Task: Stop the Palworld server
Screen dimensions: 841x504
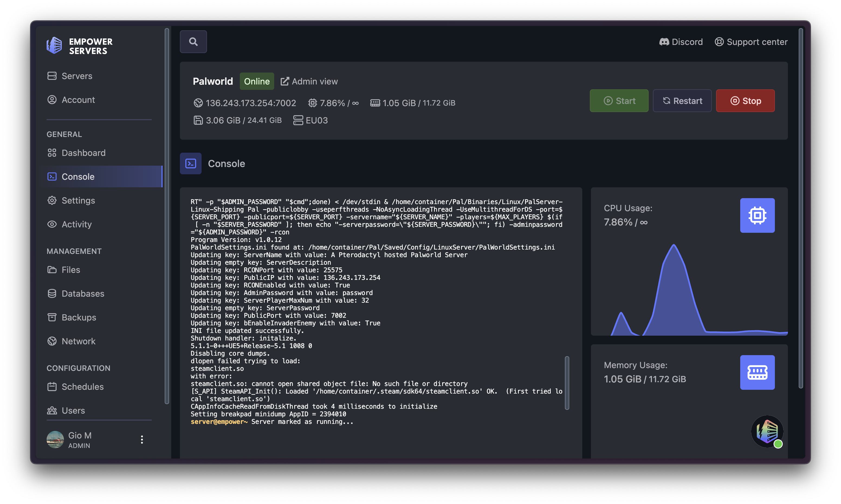Action: (745, 101)
